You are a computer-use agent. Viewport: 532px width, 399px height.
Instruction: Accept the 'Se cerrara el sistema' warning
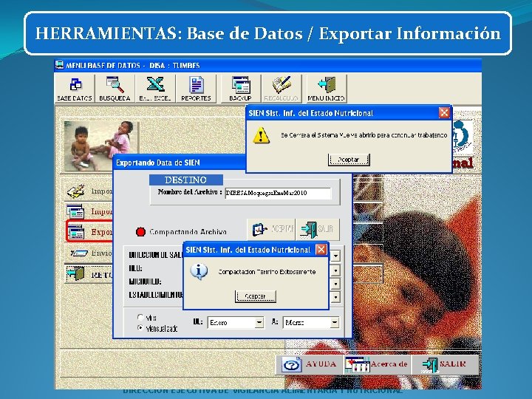349,160
